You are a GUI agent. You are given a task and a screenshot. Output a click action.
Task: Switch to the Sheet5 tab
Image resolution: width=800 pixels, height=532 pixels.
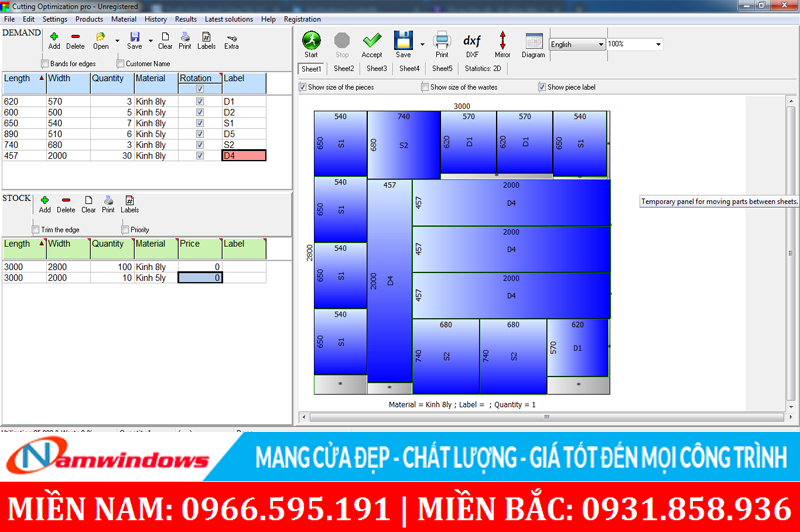(x=442, y=68)
